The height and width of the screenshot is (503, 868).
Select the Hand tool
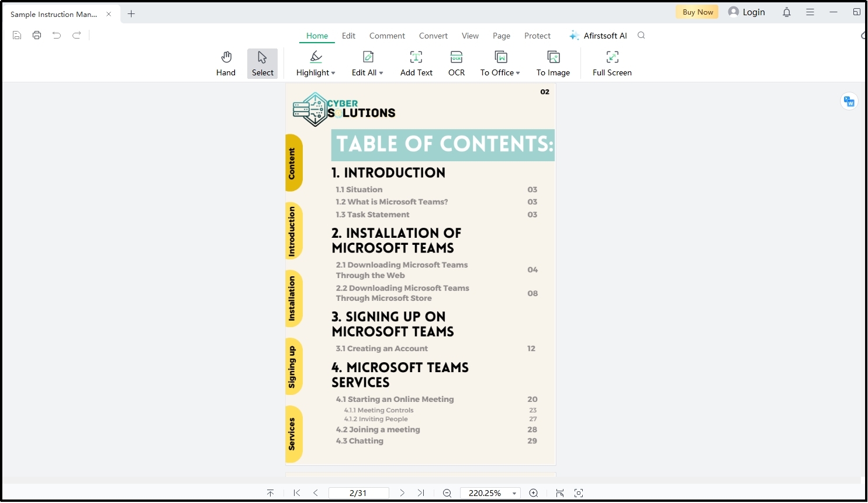pos(226,64)
